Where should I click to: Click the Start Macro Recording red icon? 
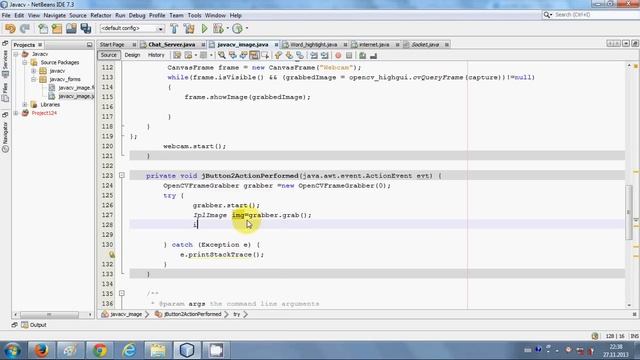338,55
